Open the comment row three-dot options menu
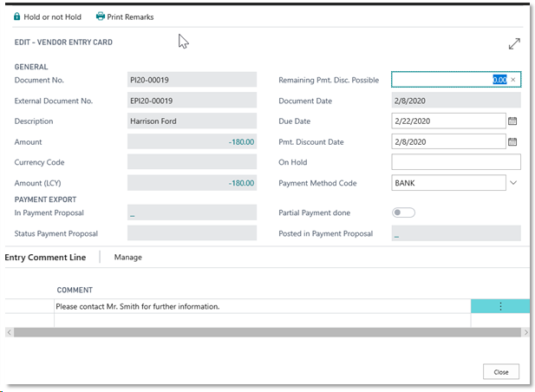The width and height of the screenshot is (535, 392). (500, 306)
